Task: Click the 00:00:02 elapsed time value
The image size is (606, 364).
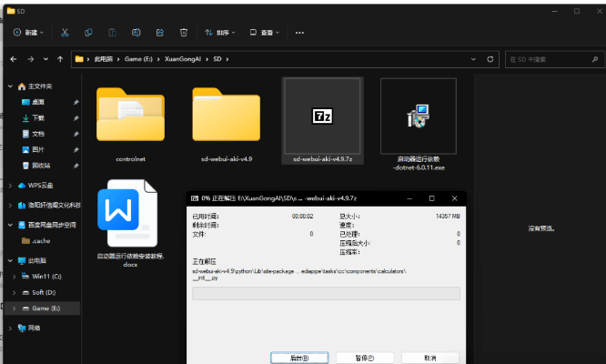Action: click(303, 217)
